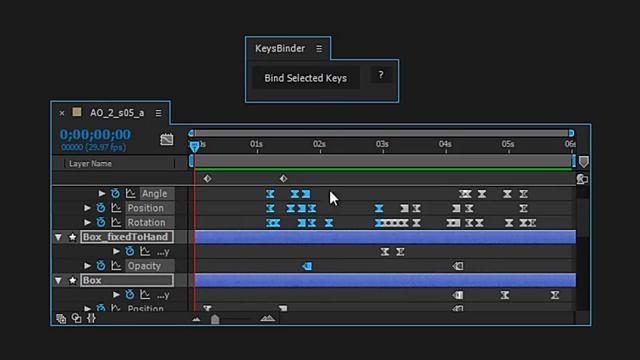The height and width of the screenshot is (360, 640).
Task: Expand the Rotation property
Action: click(87, 222)
